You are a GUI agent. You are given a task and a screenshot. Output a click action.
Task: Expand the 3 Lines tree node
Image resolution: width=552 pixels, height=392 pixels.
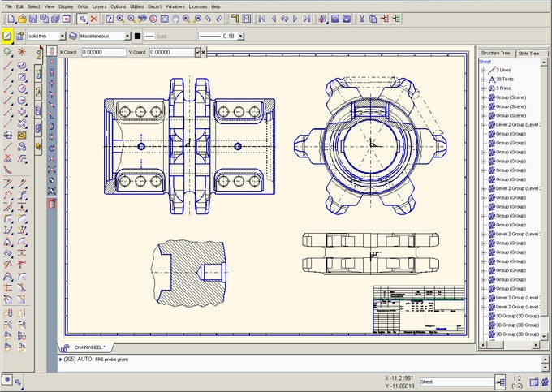pos(483,70)
